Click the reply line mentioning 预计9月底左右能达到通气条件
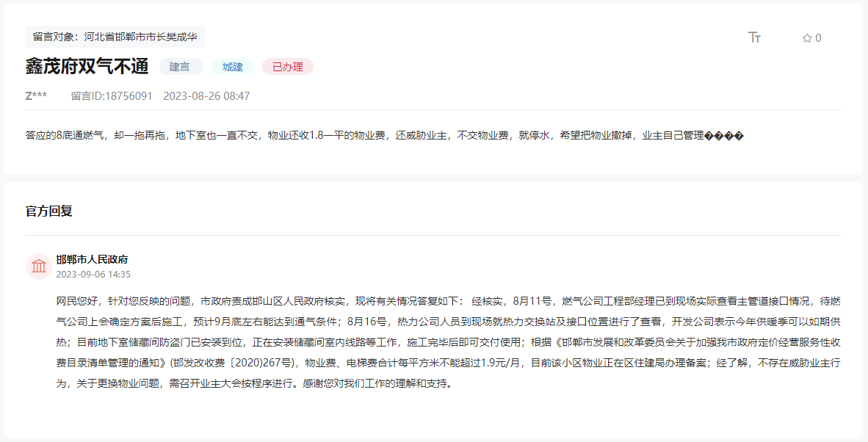Viewport: 868px width, 442px height. point(449,322)
